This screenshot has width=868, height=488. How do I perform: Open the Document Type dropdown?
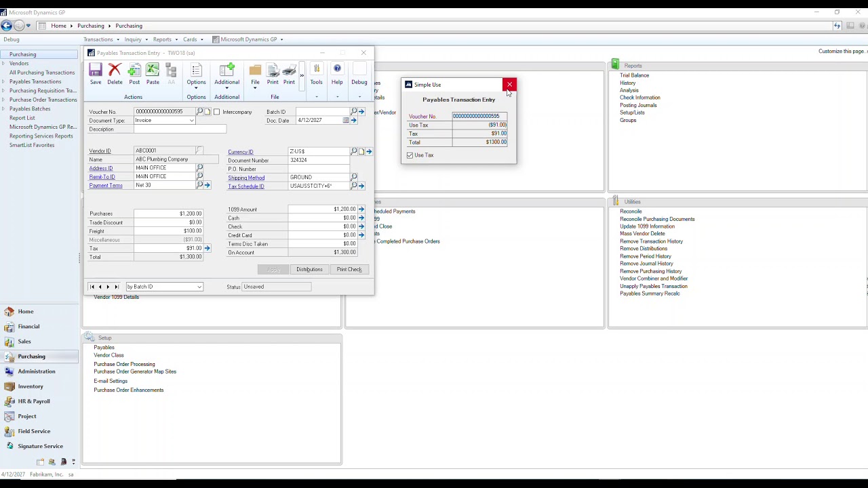191,121
